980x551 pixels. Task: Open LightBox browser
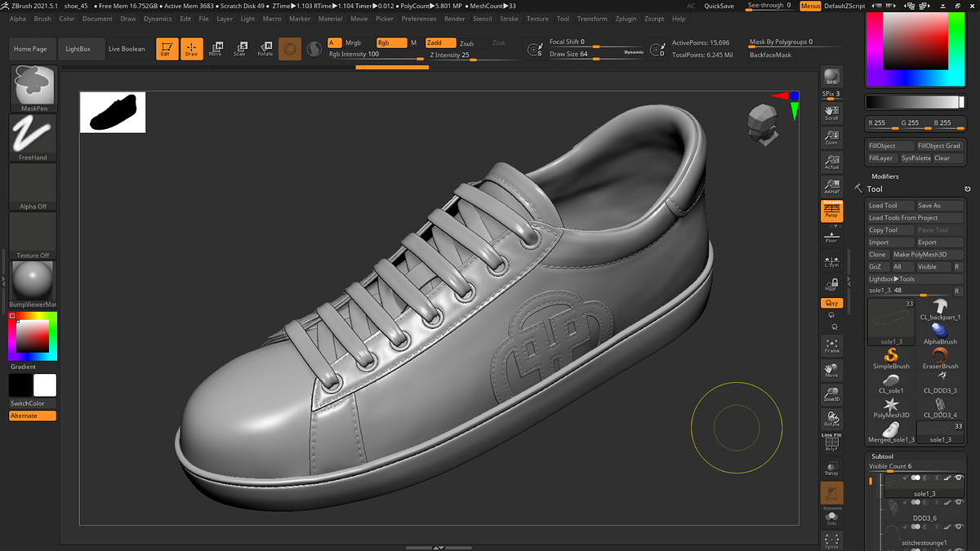pos(78,49)
